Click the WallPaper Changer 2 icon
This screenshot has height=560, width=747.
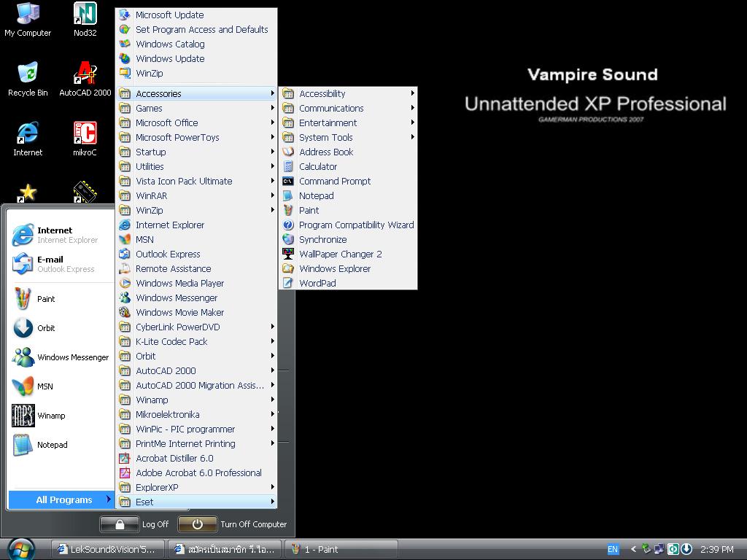(288, 254)
